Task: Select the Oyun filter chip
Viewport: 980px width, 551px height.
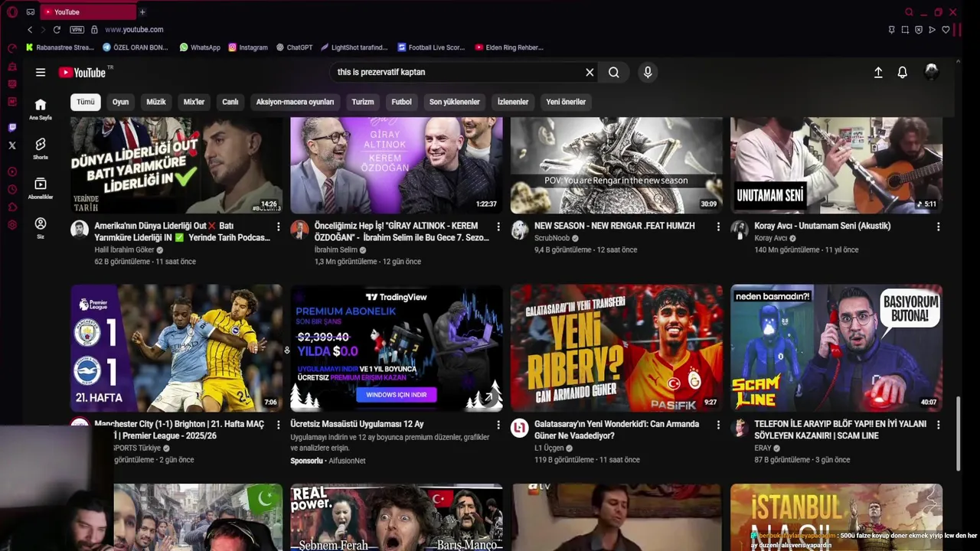Action: tap(120, 102)
